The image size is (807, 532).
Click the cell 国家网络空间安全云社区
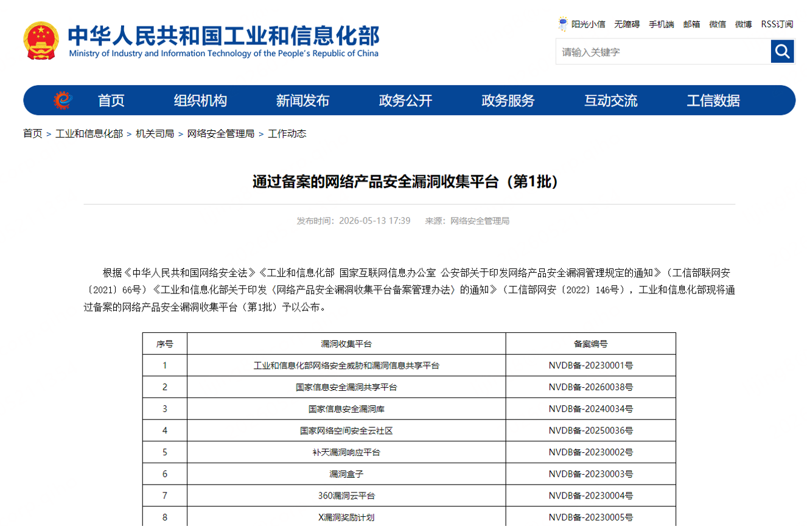click(346, 430)
